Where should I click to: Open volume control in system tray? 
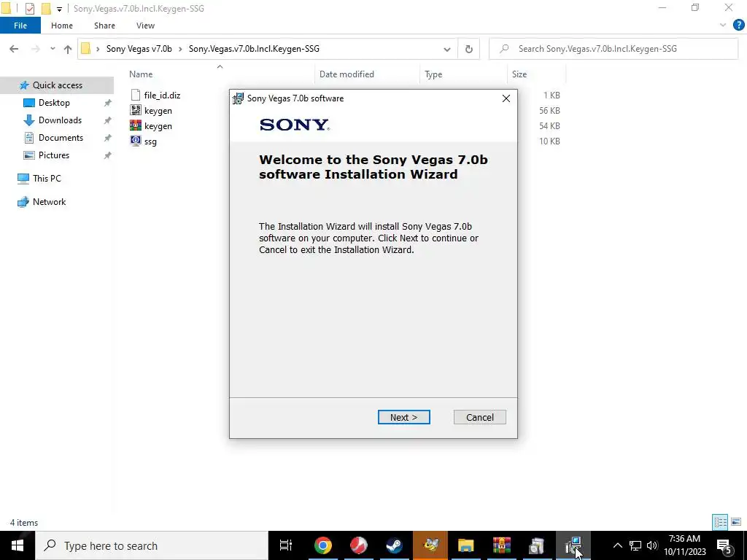(x=651, y=545)
